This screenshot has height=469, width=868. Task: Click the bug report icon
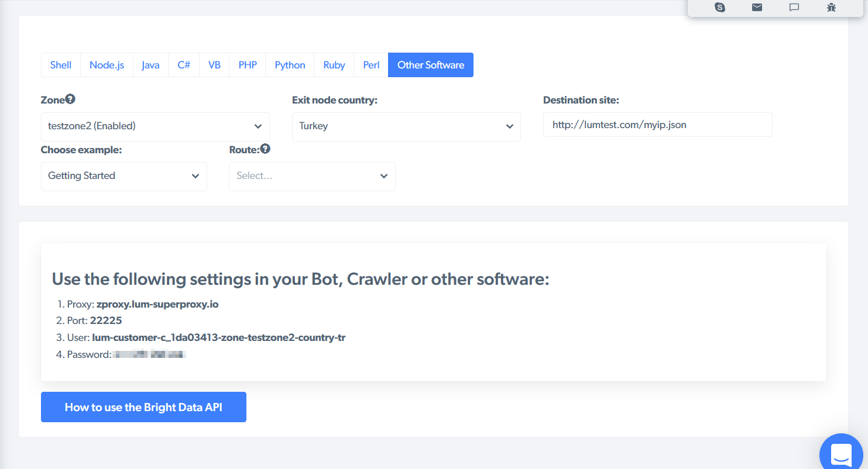pos(831,8)
